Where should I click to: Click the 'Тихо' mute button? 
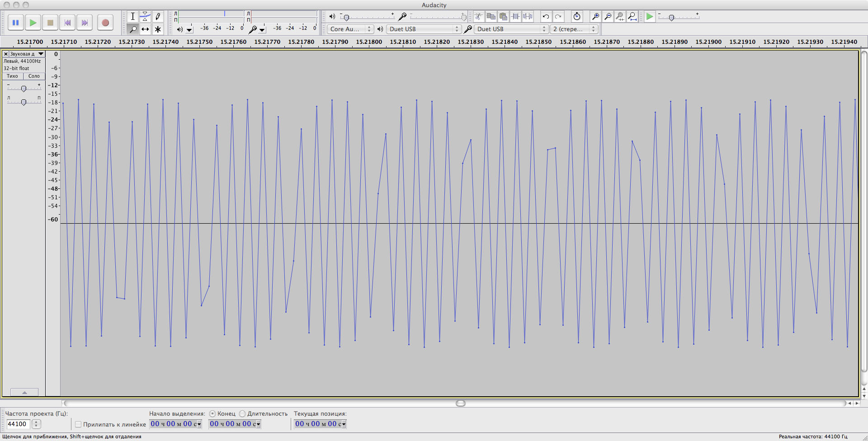pos(12,76)
